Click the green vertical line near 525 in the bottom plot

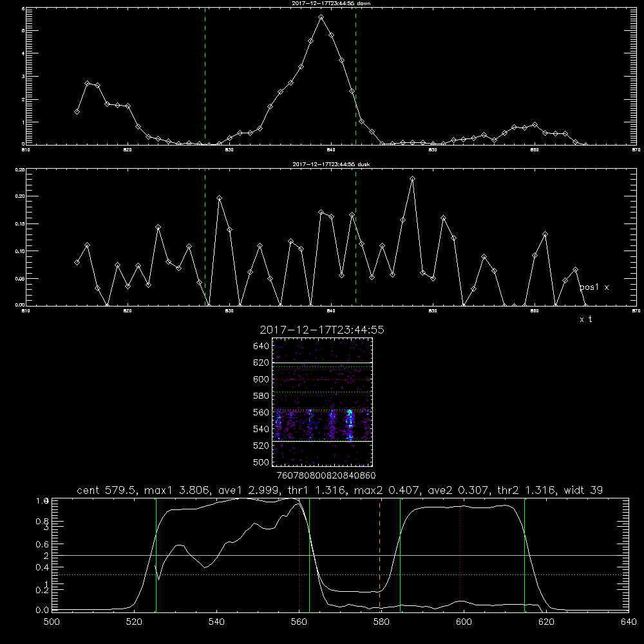(156, 554)
